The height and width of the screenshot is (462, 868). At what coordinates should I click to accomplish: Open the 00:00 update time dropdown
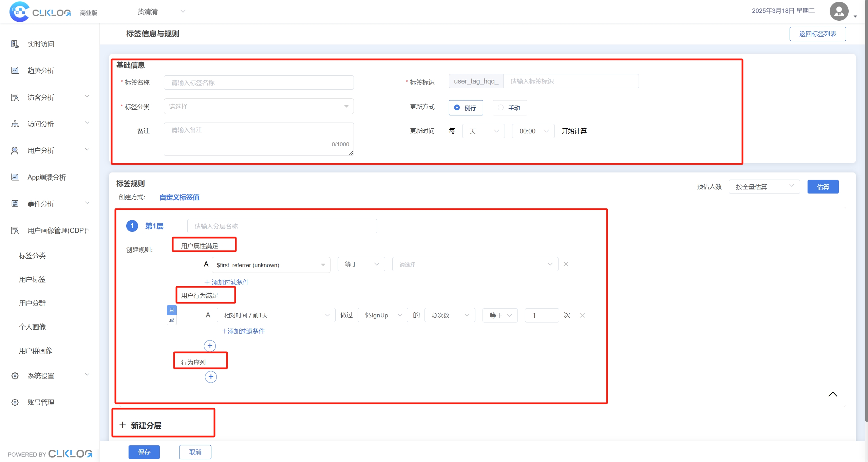533,131
